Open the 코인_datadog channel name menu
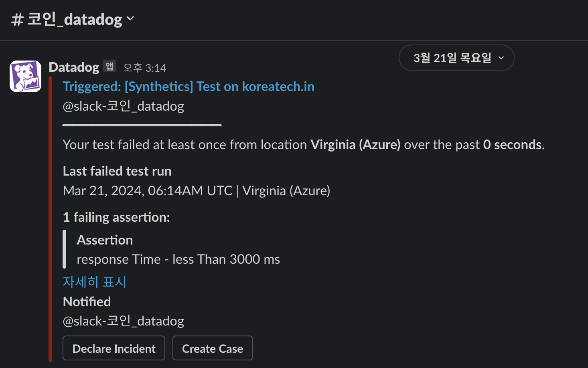The width and height of the screenshot is (588, 368). (75, 19)
